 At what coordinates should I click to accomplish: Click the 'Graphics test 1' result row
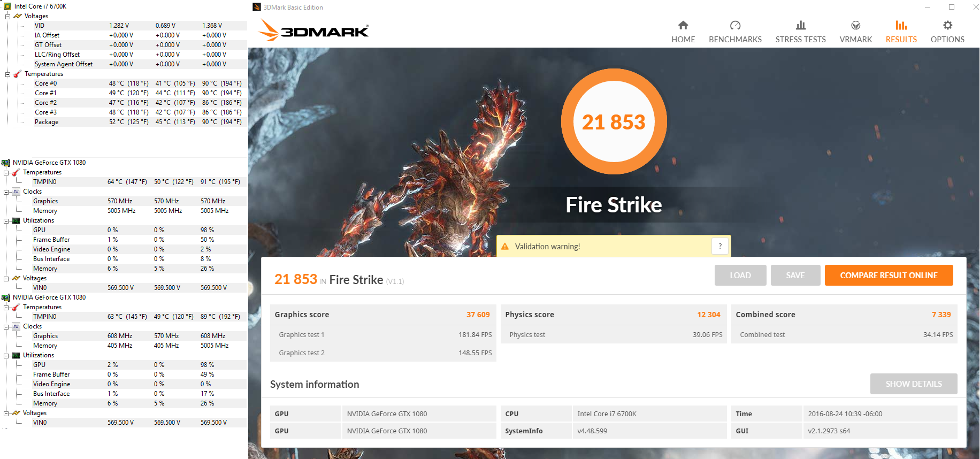(x=383, y=334)
